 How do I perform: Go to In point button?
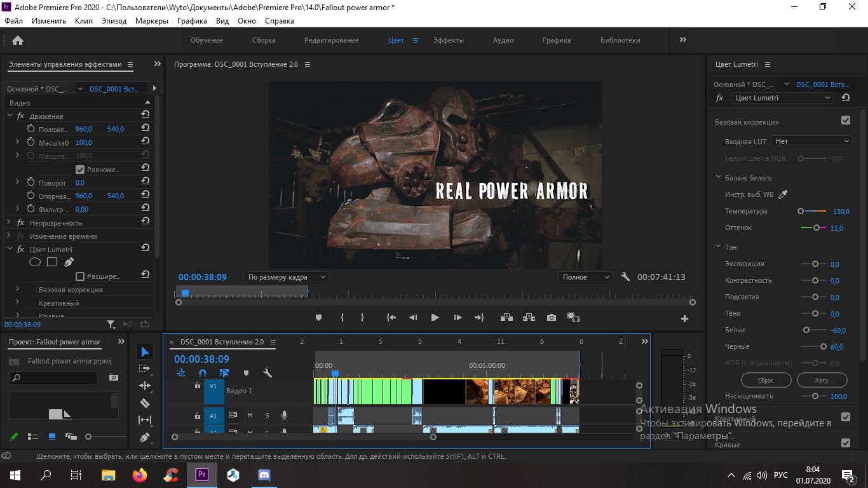pyautogui.click(x=391, y=318)
